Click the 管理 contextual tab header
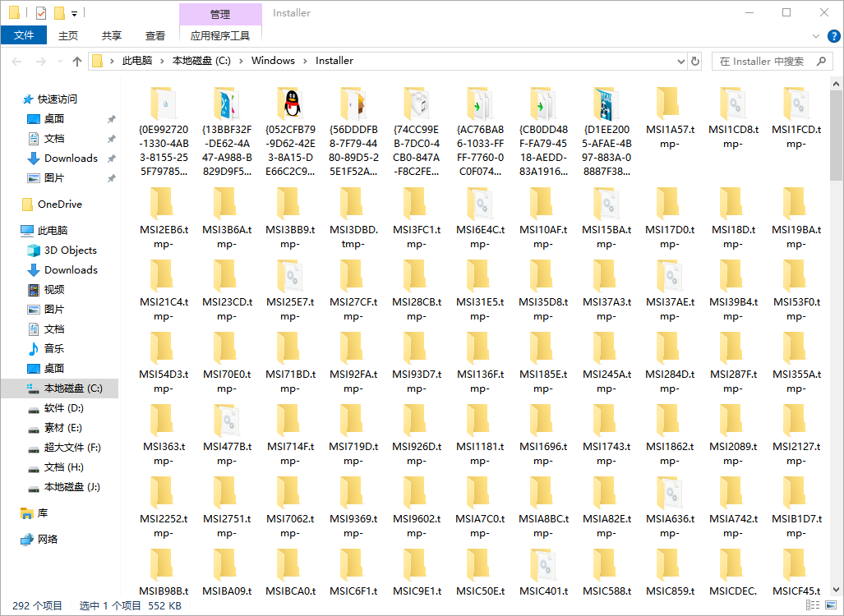 pos(220,14)
